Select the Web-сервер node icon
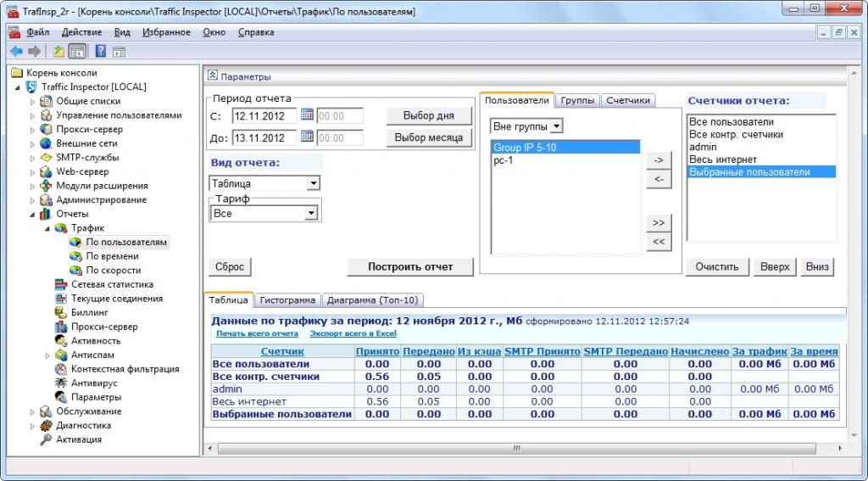The image size is (868, 481). tap(47, 171)
